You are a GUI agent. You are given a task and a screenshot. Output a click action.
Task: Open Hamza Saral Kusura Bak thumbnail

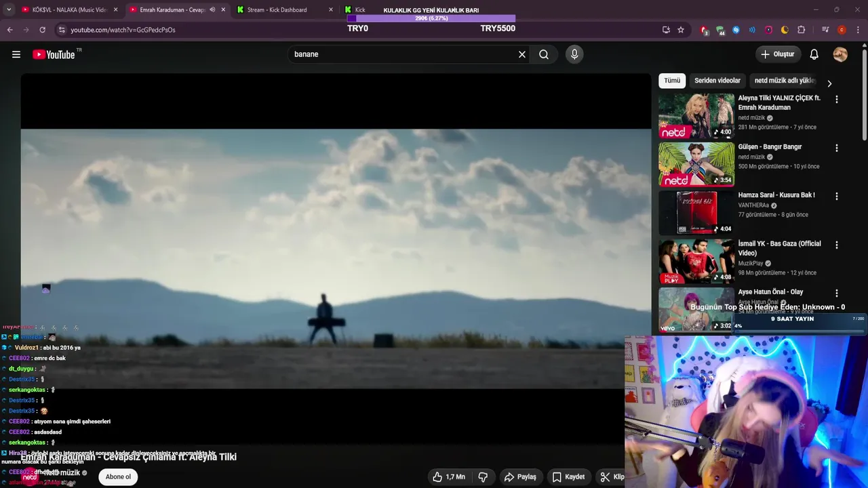(x=696, y=213)
